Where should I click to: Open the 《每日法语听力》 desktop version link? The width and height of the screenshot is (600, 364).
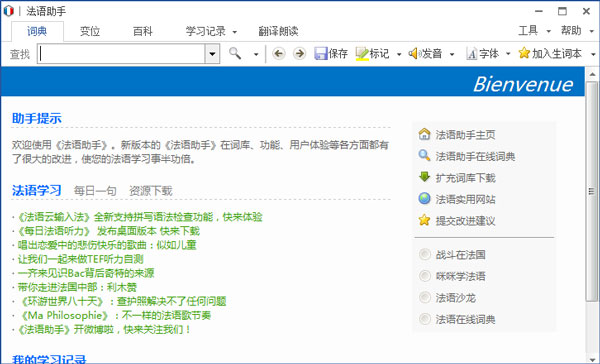click(109, 231)
